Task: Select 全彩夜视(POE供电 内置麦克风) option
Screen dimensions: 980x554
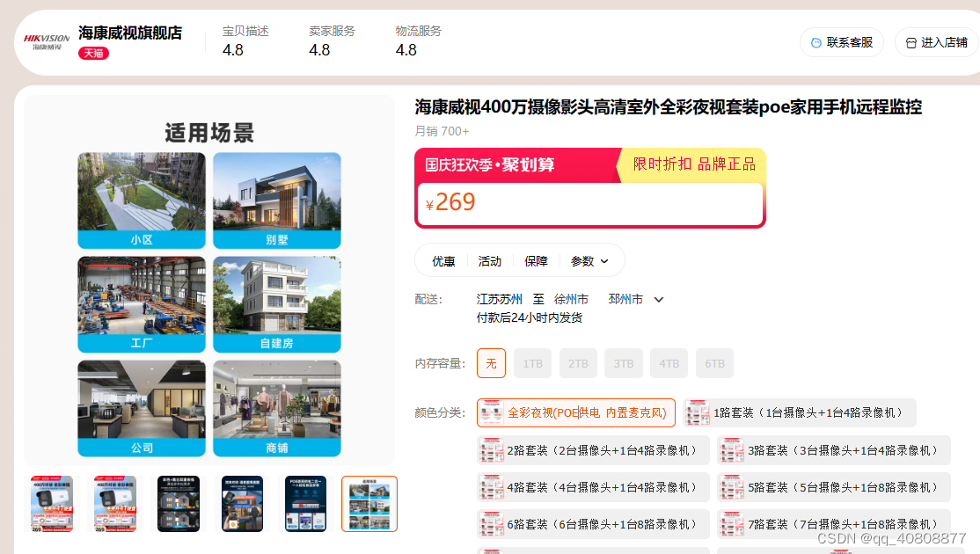Action: pyautogui.click(x=576, y=412)
